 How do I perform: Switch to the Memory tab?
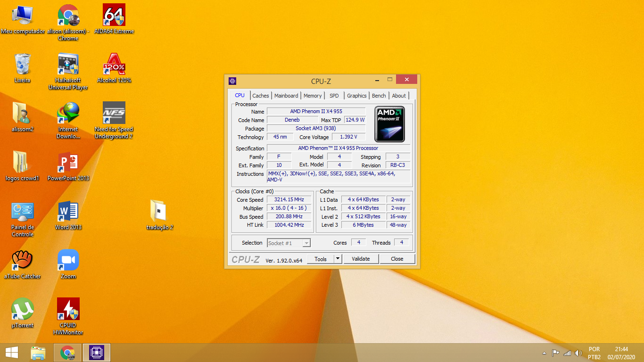click(313, 96)
